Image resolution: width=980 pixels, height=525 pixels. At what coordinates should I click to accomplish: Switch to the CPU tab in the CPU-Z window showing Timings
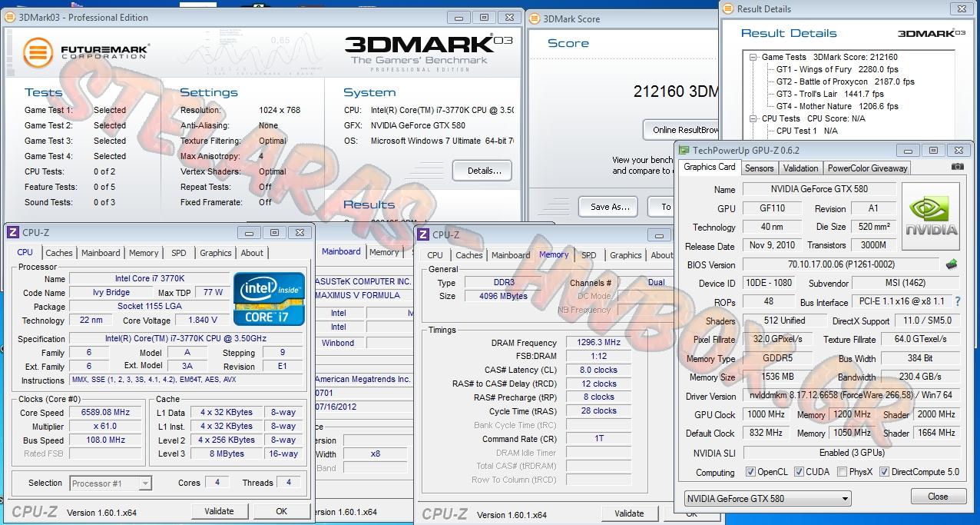point(435,255)
